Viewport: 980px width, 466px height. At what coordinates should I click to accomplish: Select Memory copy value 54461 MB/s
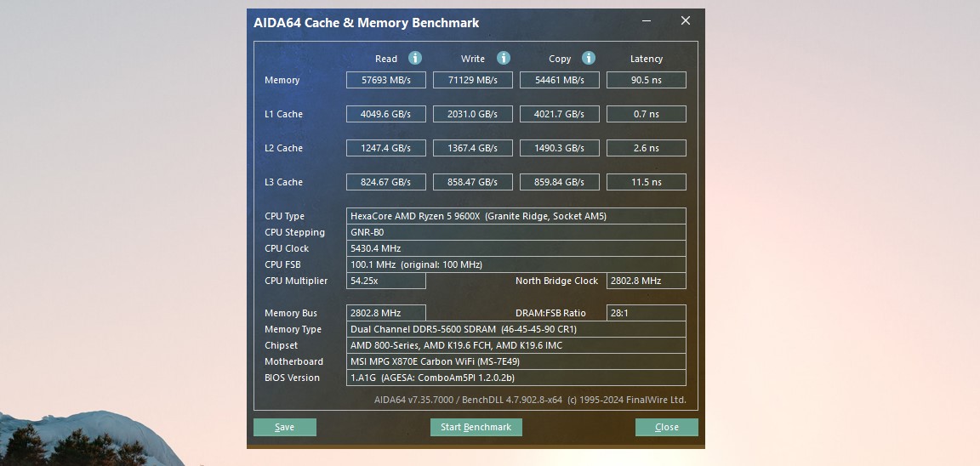(560, 80)
